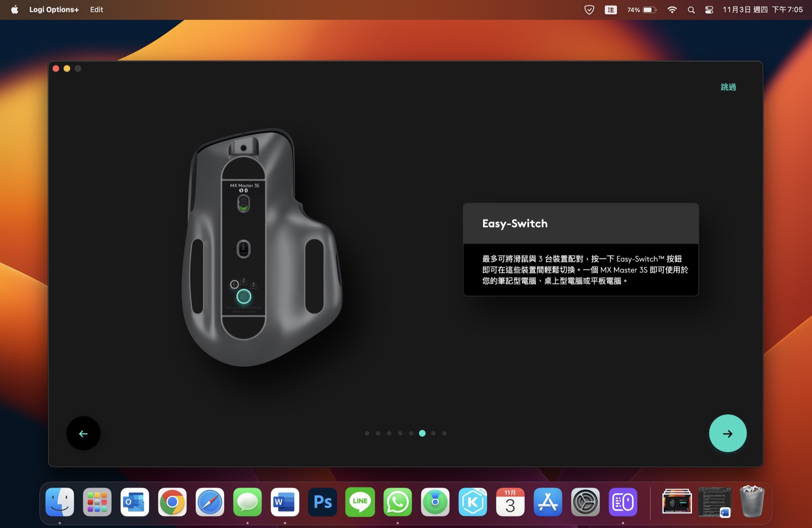The width and height of the screenshot is (812, 528).
Task: Launch Microsoft Outlook from the dock
Action: pos(135,502)
